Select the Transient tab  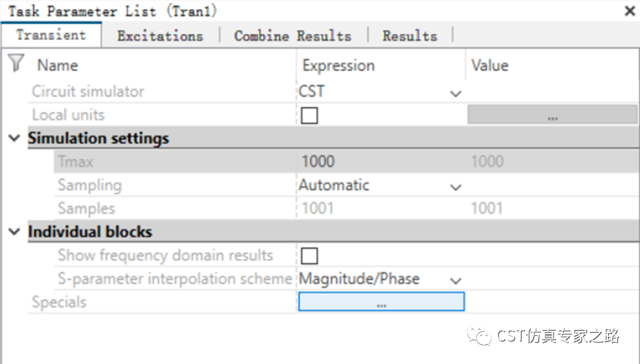[51, 35]
